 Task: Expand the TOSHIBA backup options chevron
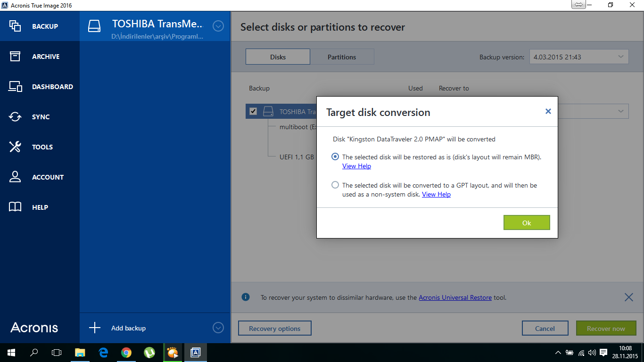[218, 26]
